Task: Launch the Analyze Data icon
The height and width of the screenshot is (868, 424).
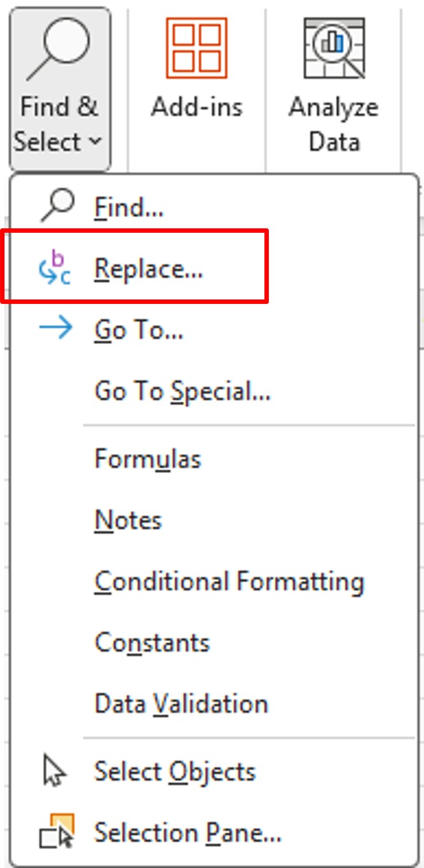Action: coord(334,48)
